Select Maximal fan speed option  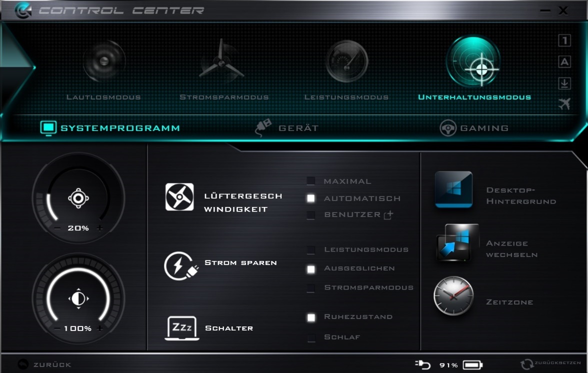click(311, 181)
